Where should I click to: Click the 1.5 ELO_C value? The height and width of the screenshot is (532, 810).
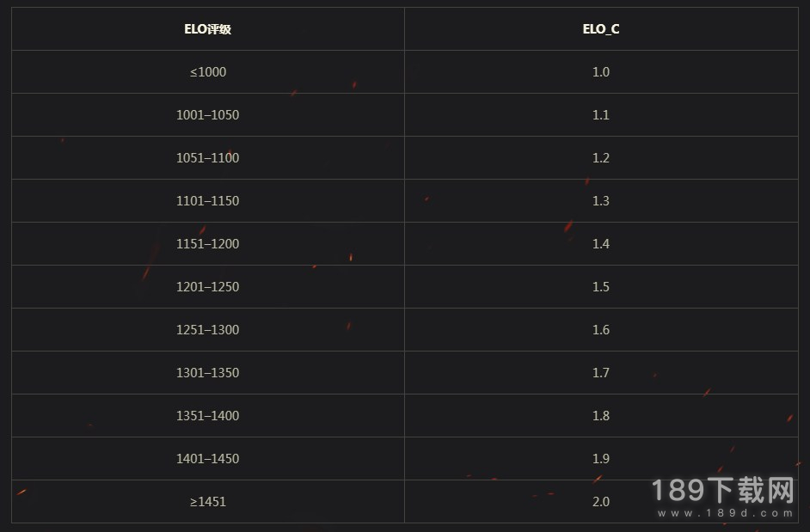coord(601,287)
